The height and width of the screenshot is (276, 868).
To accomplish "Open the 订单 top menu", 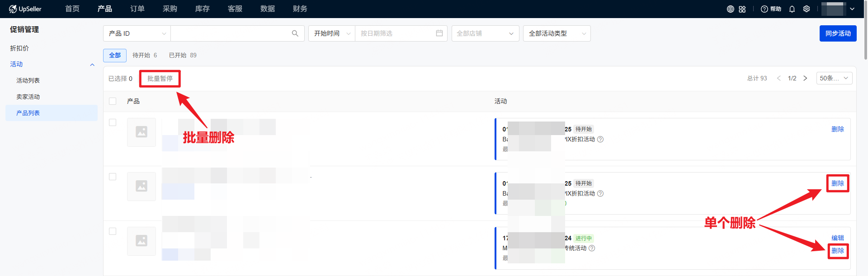I will [137, 9].
